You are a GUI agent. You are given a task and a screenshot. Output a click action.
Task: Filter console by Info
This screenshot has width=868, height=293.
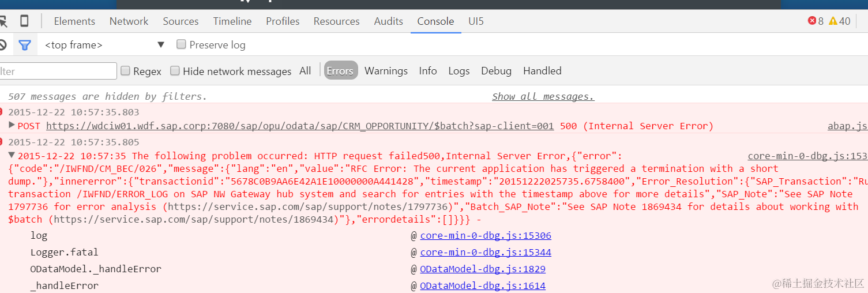tap(427, 71)
